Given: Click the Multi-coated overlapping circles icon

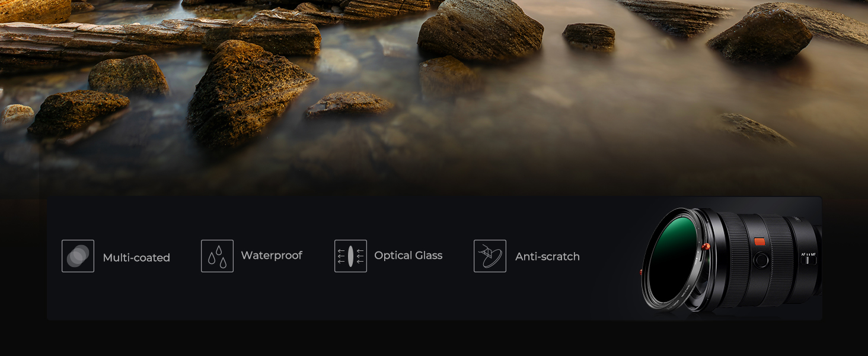Looking at the screenshot, I should coord(78,256).
